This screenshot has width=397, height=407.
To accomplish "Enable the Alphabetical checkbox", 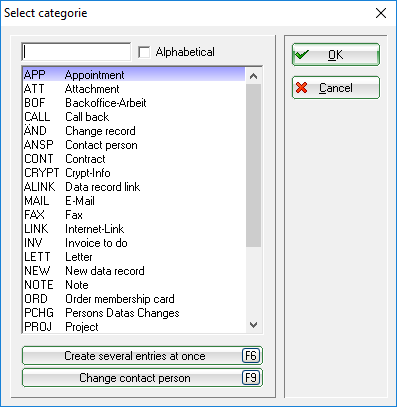I will [x=144, y=52].
